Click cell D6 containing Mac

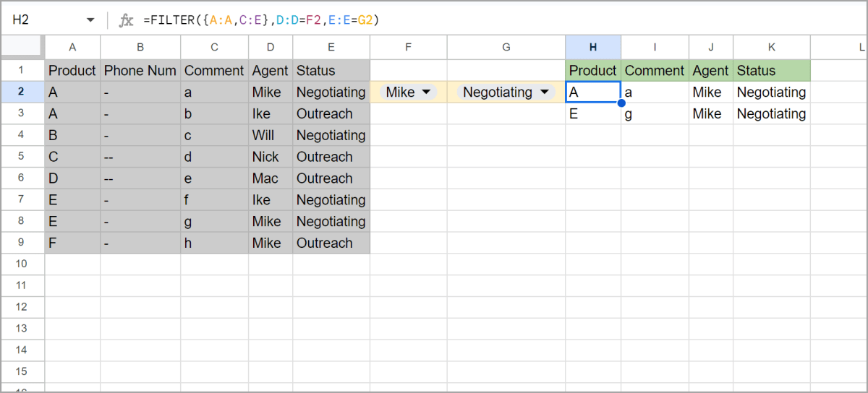point(271,178)
